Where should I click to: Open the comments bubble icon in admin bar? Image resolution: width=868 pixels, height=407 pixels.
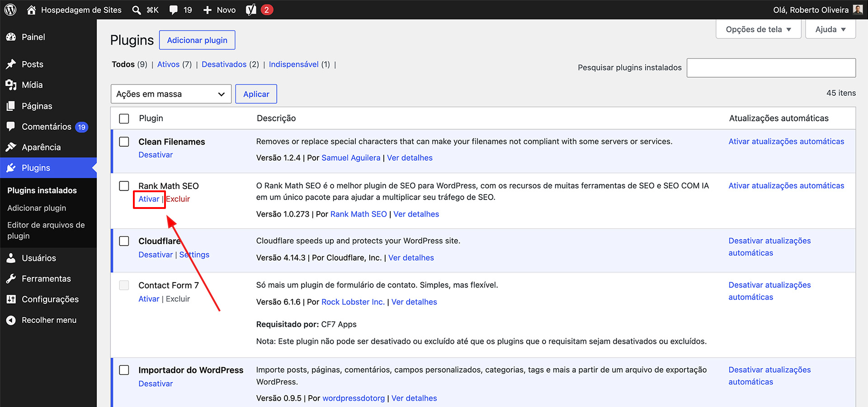pyautogui.click(x=173, y=10)
